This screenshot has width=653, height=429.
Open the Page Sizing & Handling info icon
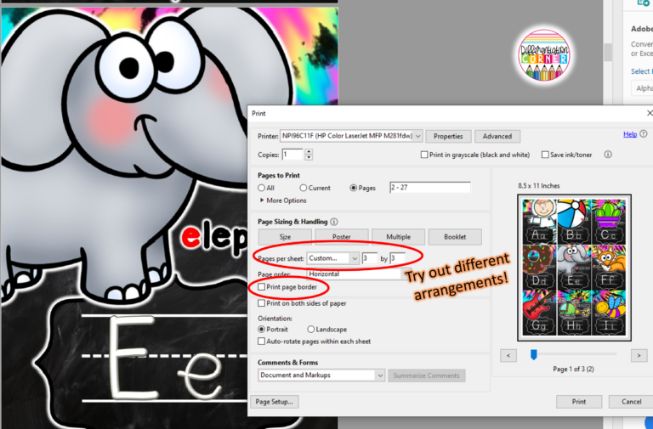334,222
